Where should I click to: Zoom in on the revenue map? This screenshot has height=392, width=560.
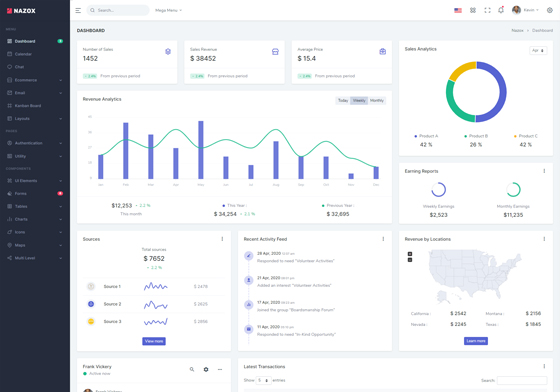tap(410, 254)
